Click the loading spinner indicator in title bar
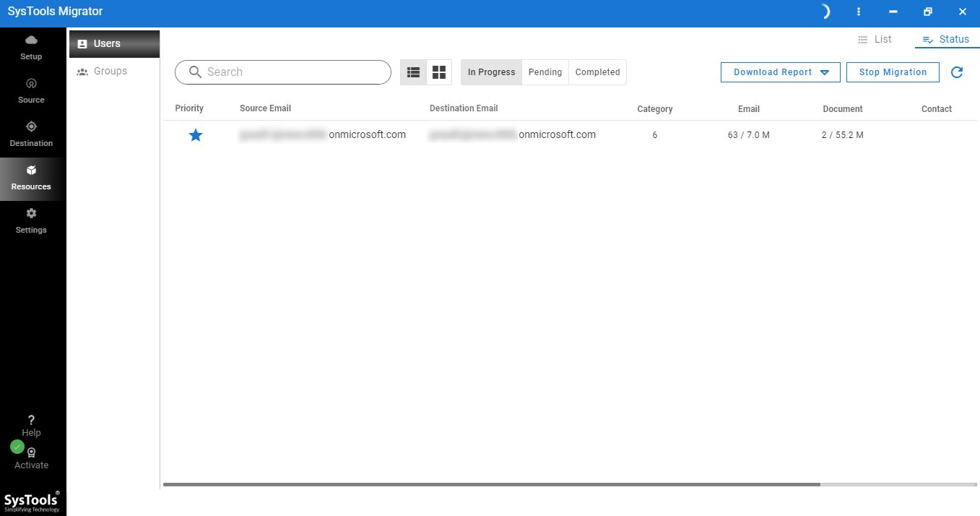This screenshot has height=516, width=980. [x=825, y=12]
